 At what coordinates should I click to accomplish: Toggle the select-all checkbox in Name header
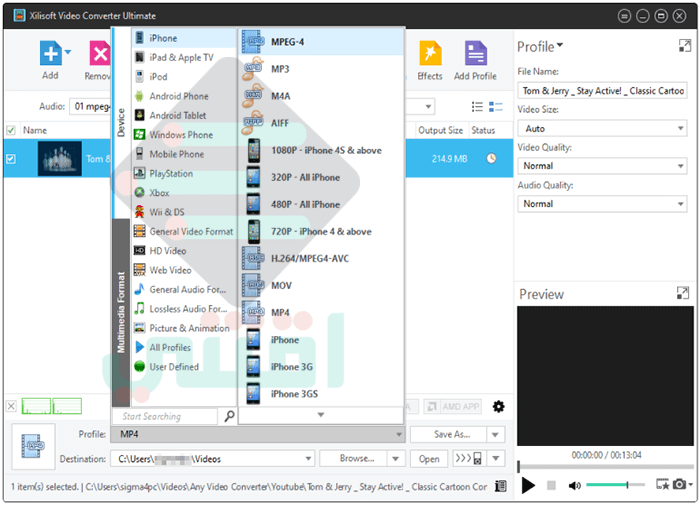(11, 130)
